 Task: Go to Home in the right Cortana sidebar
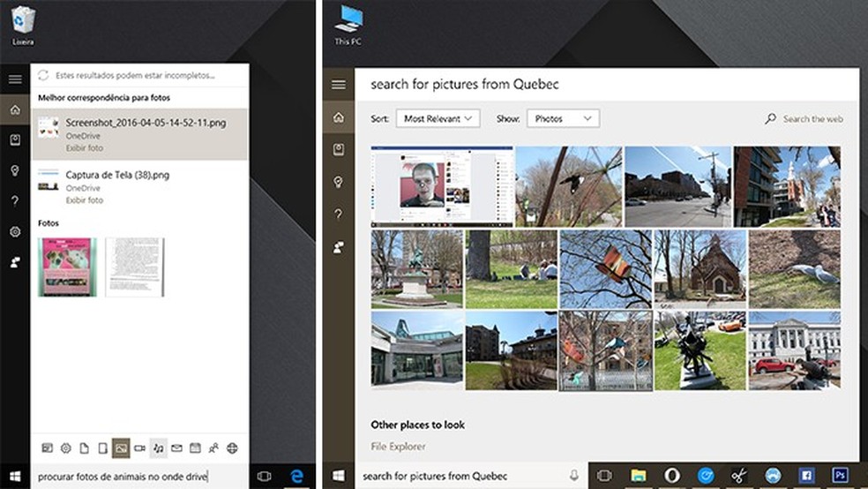338,117
